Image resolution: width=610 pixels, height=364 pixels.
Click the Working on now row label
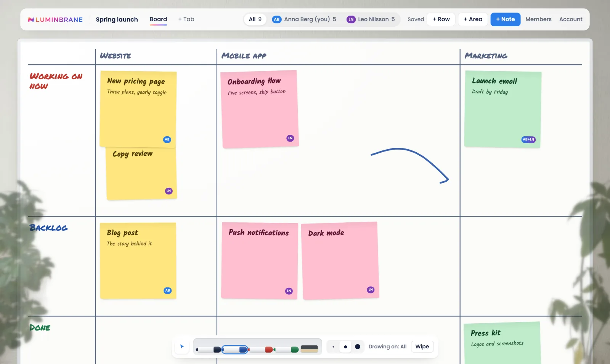point(56,81)
